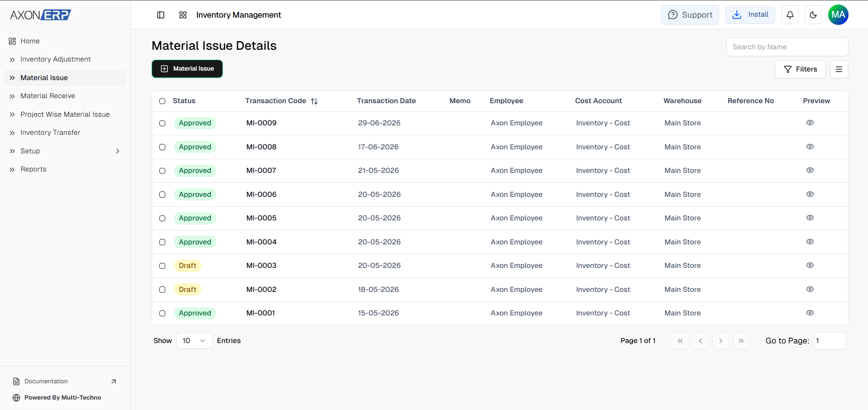This screenshot has width=868, height=410.
Task: Check the MI-0001 row checkbox
Action: click(163, 313)
